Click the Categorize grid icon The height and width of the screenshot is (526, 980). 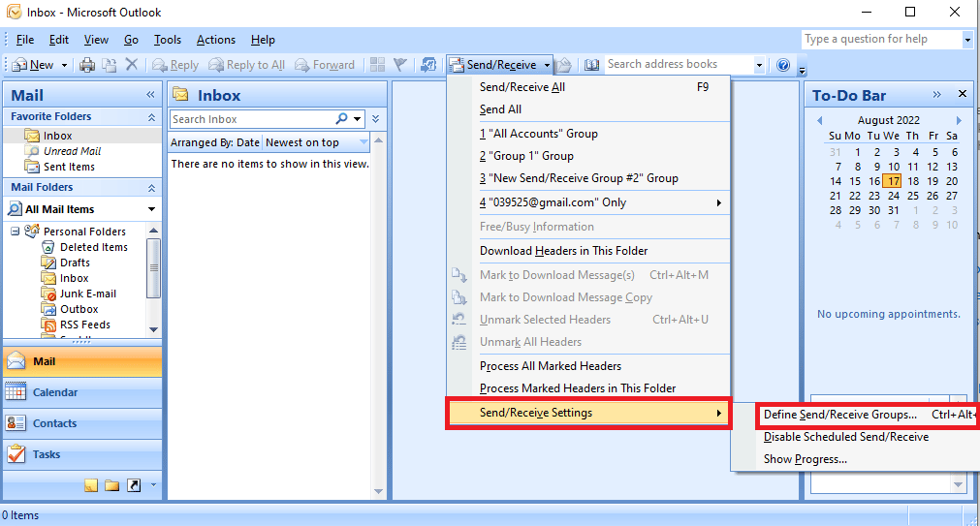pos(377,64)
